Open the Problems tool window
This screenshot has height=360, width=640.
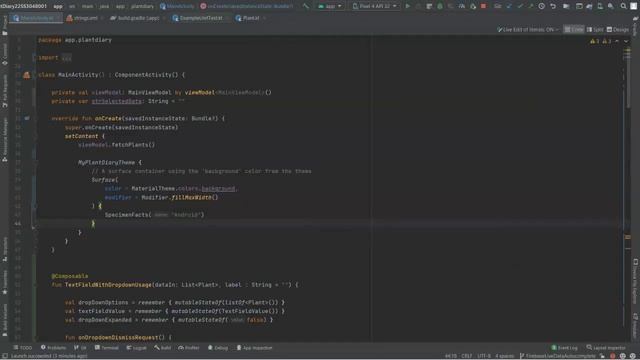tap(53, 348)
